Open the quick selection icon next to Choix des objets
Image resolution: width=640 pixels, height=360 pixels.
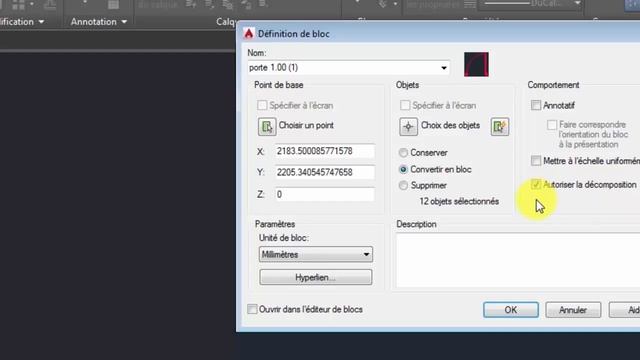point(500,127)
